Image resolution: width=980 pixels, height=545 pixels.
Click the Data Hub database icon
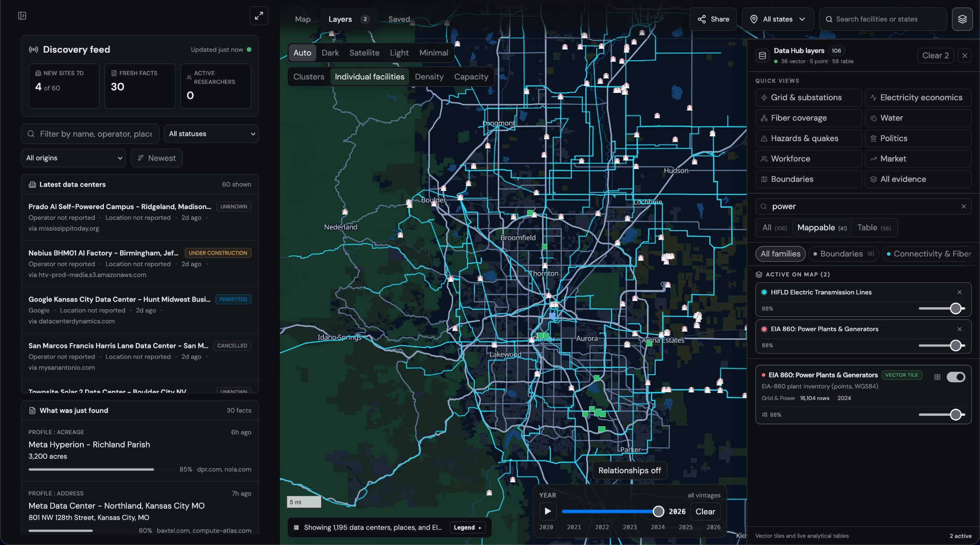point(762,56)
